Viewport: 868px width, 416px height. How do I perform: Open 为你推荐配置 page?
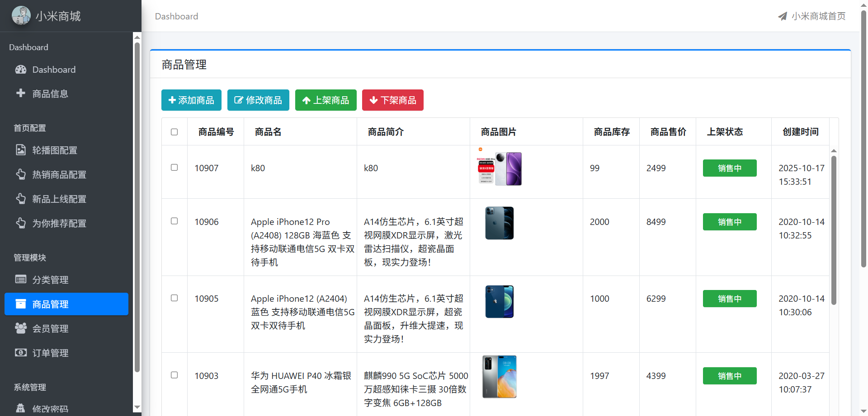point(66,223)
